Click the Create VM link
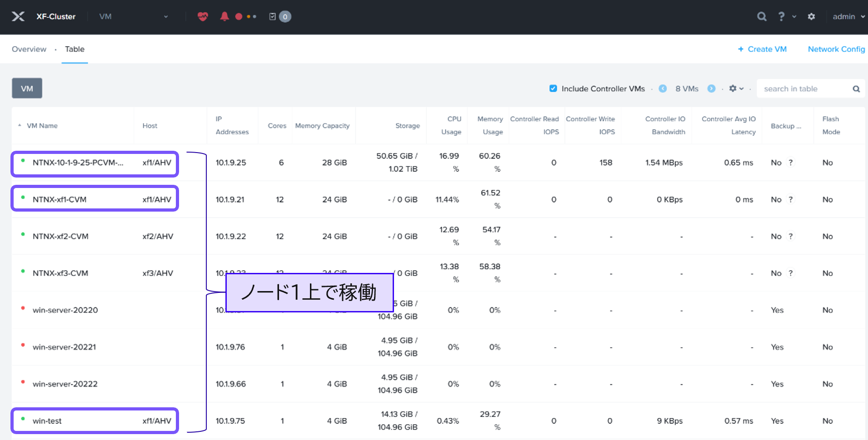Viewport: 868px width, 440px height. (x=762, y=49)
